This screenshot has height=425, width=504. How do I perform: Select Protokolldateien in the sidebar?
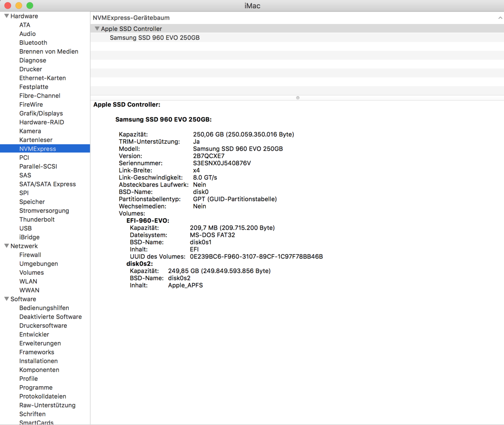click(x=43, y=397)
